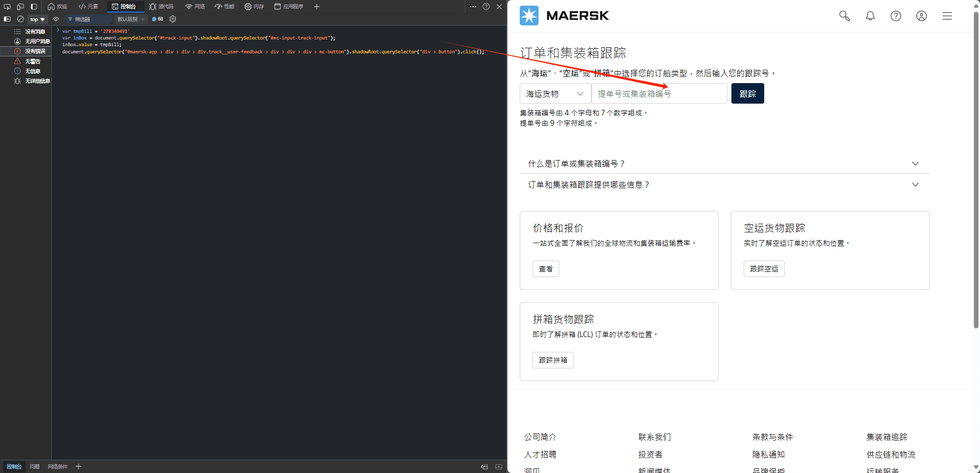The image size is (980, 473).
Task: Close the DevTools panel
Action: (x=499, y=7)
